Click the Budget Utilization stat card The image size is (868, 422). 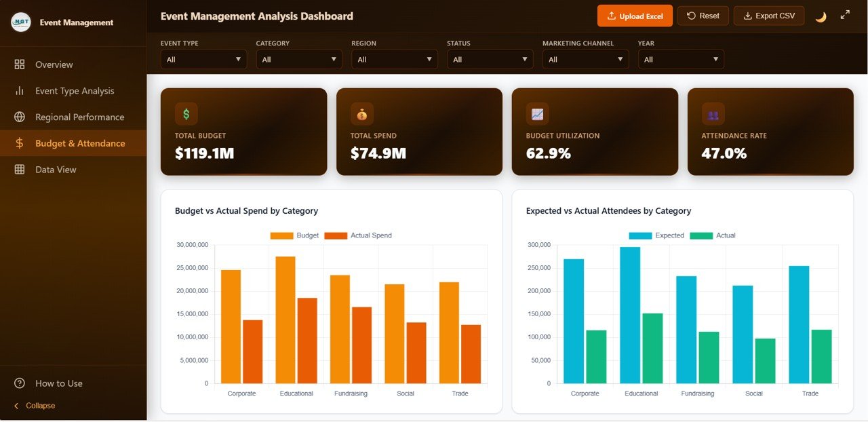(x=595, y=131)
